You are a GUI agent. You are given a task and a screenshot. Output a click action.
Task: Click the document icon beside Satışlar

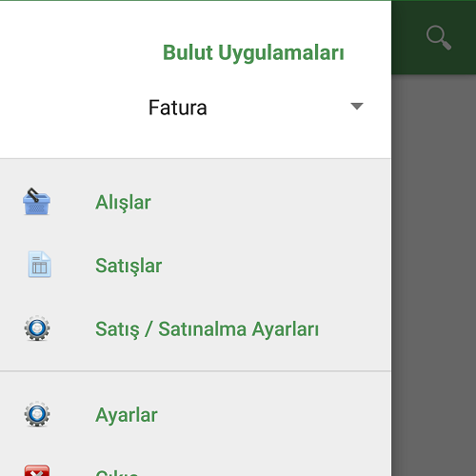pos(39,265)
